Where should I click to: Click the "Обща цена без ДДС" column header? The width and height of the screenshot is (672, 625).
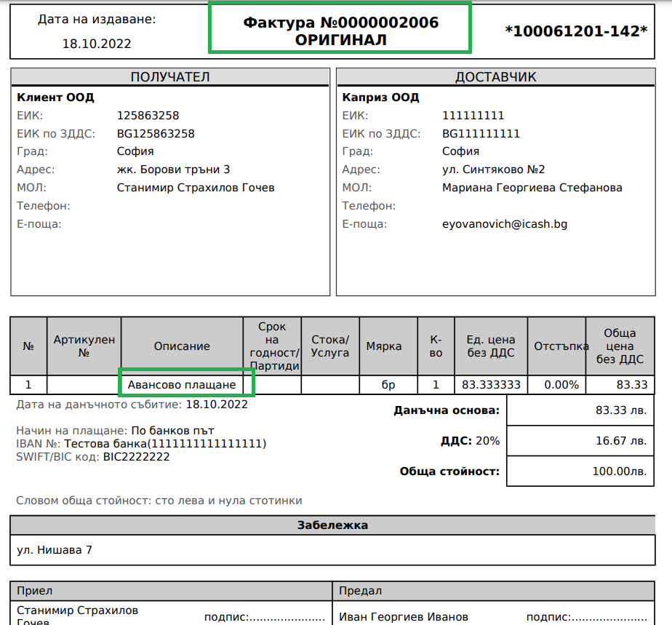pos(620,346)
